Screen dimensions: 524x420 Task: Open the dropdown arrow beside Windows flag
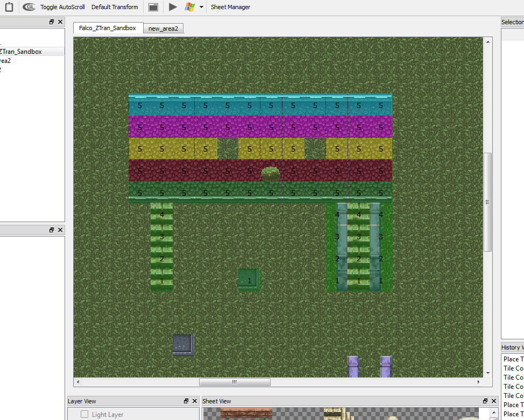click(x=201, y=7)
